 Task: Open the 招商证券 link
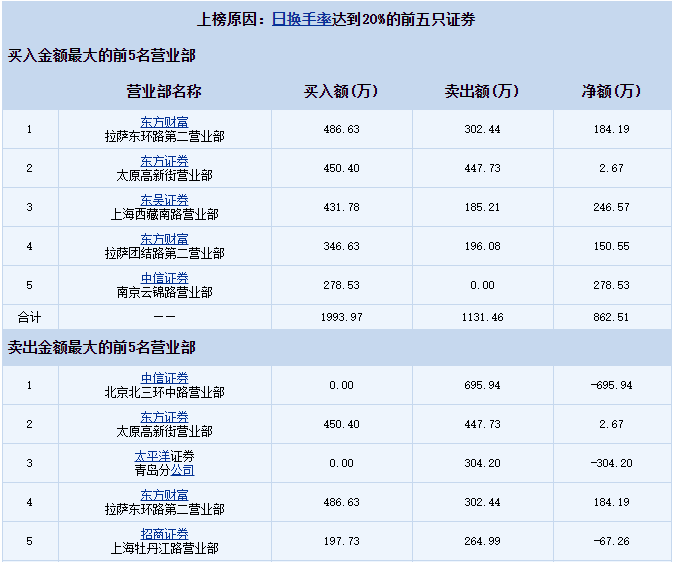[164, 534]
